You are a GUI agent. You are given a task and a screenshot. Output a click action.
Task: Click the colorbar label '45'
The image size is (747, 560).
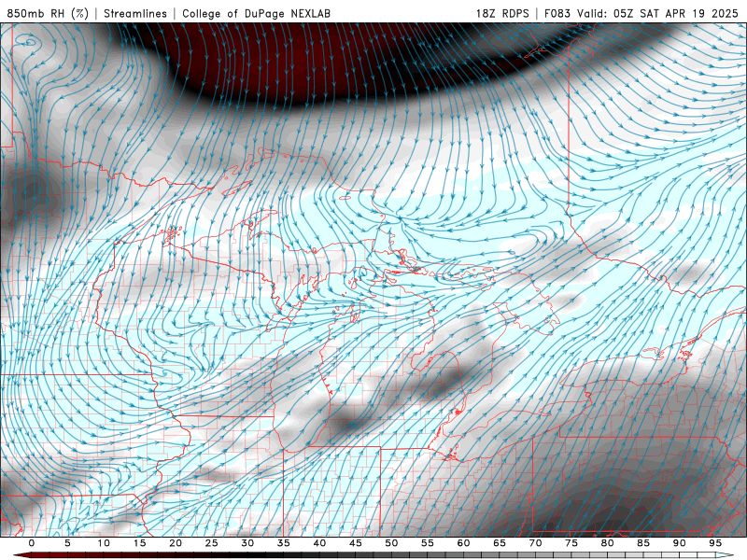356,543
